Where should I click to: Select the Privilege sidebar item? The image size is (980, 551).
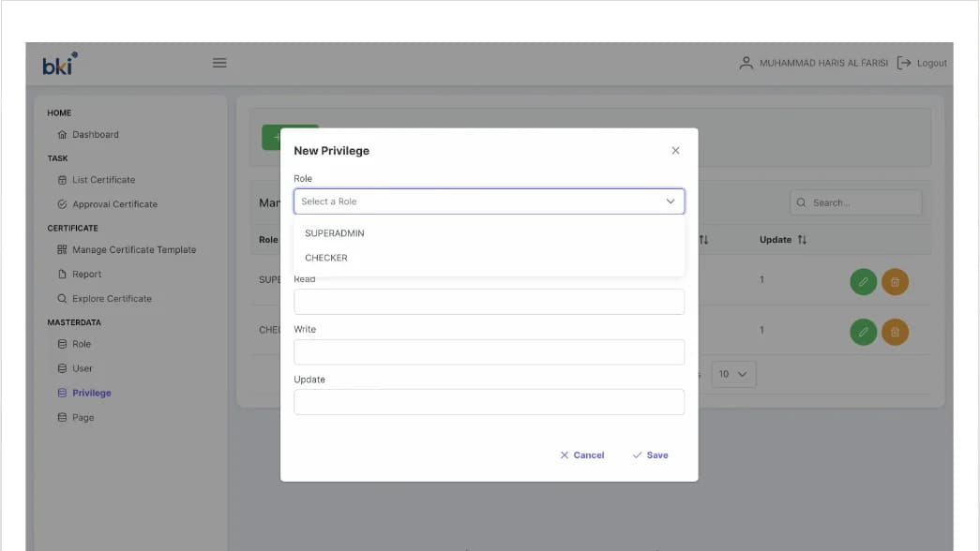coord(91,393)
